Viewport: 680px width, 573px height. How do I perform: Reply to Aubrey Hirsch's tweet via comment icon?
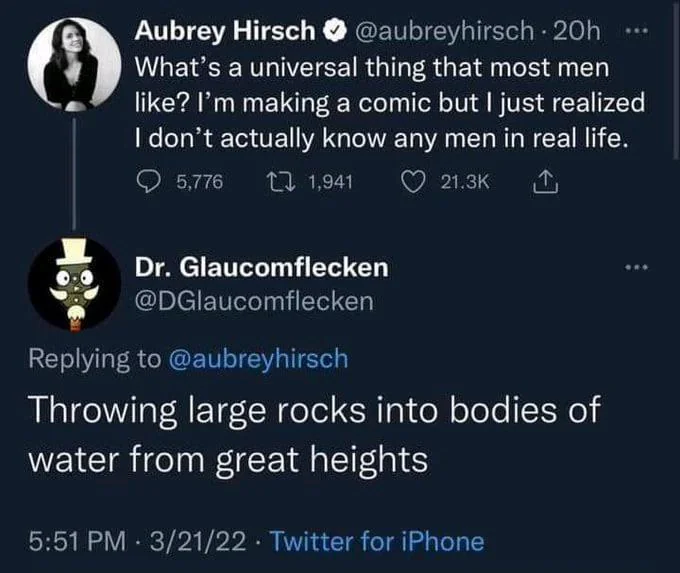[148, 182]
